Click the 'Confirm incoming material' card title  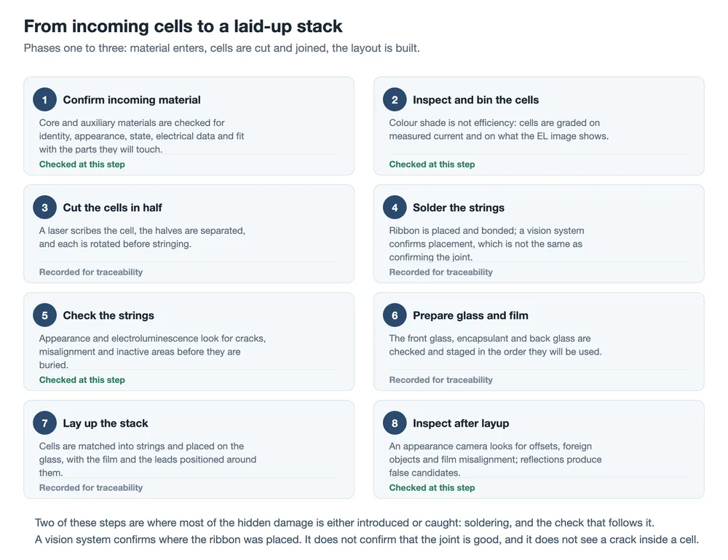click(x=132, y=100)
